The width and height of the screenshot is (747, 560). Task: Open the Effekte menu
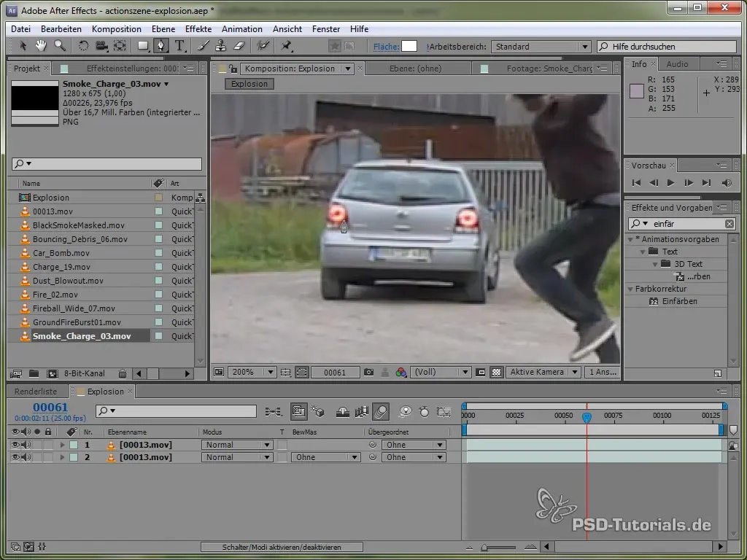pyautogui.click(x=198, y=29)
